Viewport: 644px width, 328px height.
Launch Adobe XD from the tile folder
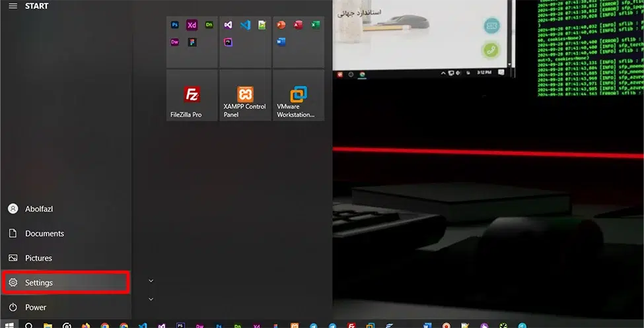(x=192, y=25)
